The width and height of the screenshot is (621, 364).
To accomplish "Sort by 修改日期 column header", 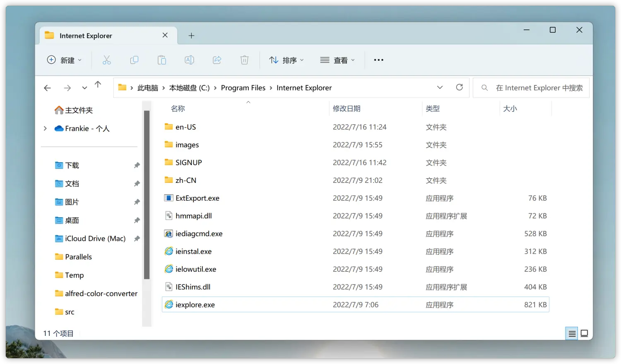I will point(347,108).
